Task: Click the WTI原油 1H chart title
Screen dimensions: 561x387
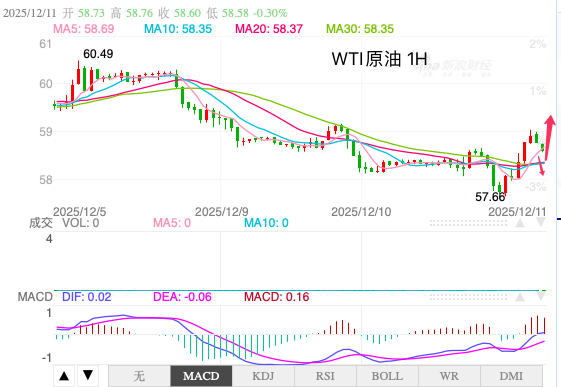Action: (379, 59)
